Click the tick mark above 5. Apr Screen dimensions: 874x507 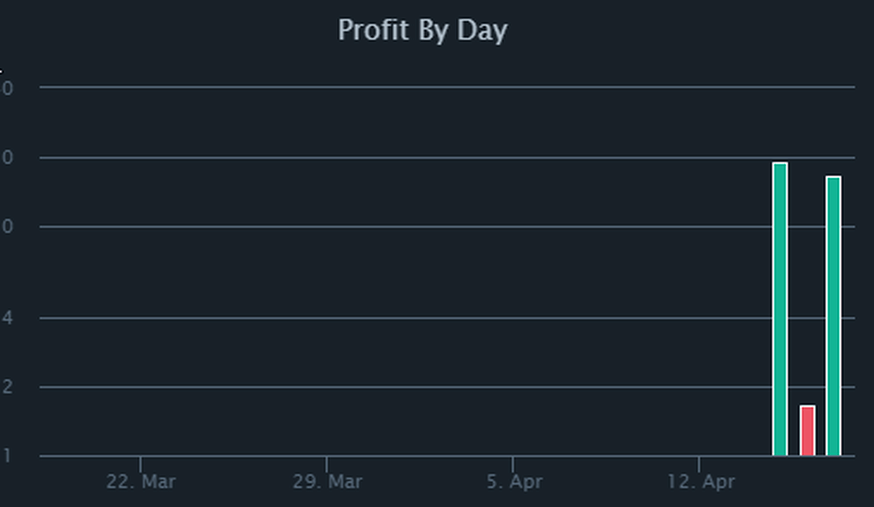pyautogui.click(x=513, y=465)
